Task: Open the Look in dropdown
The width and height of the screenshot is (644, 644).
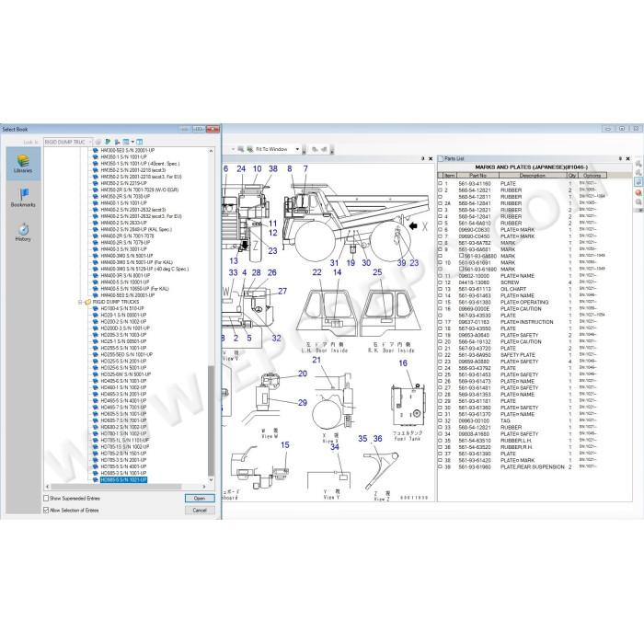Action: point(90,142)
